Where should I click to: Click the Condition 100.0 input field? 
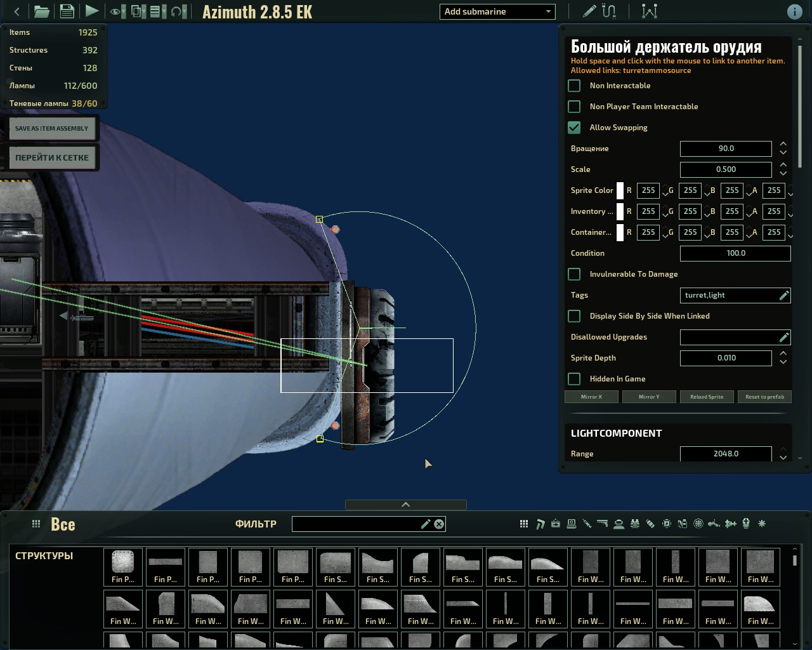[x=735, y=253]
